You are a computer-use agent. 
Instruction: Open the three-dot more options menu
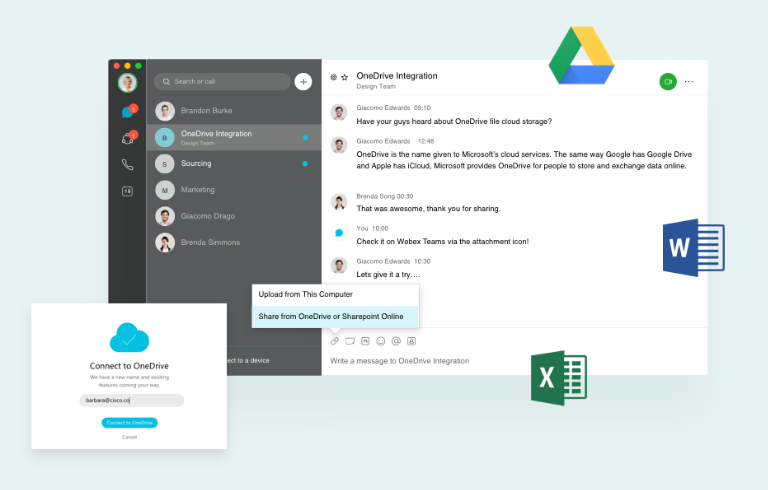pyautogui.click(x=689, y=81)
